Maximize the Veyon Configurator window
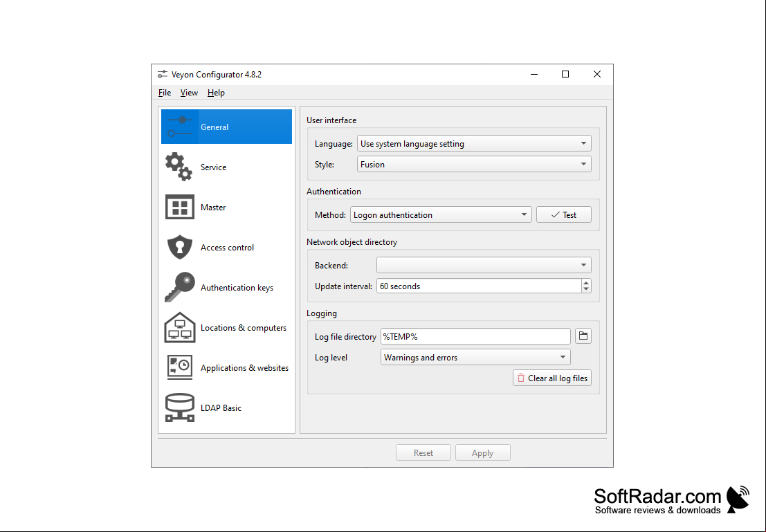766x532 pixels. click(565, 74)
